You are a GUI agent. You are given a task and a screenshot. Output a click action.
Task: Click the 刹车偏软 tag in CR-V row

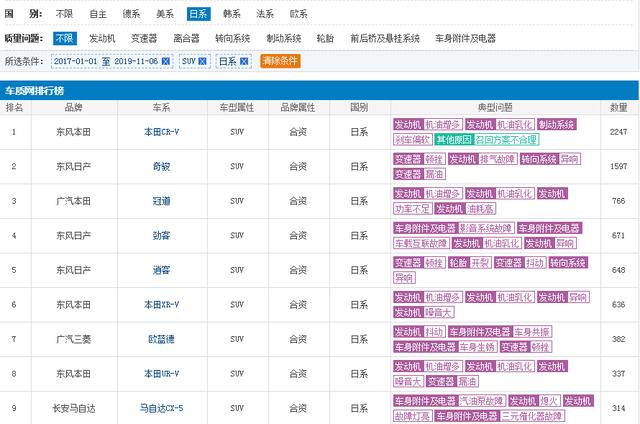click(413, 140)
